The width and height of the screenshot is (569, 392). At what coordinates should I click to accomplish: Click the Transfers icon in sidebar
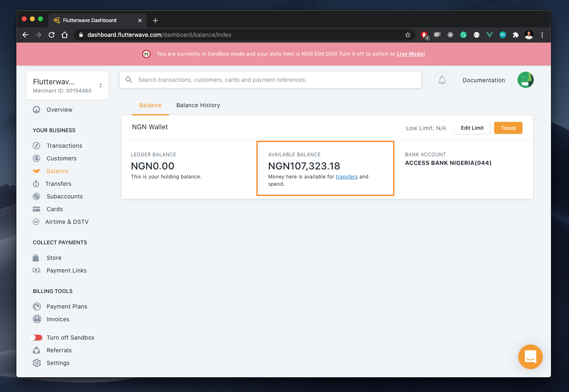(36, 184)
